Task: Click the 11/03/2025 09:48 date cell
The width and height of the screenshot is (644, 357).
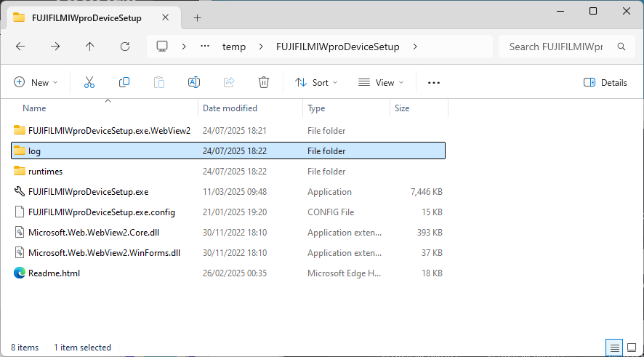Action: (235, 192)
